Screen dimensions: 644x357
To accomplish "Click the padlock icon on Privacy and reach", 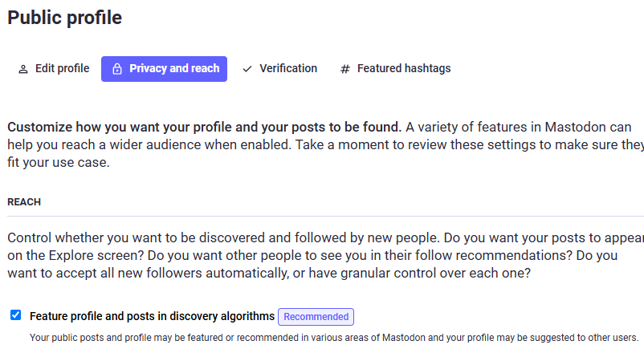I will click(117, 69).
